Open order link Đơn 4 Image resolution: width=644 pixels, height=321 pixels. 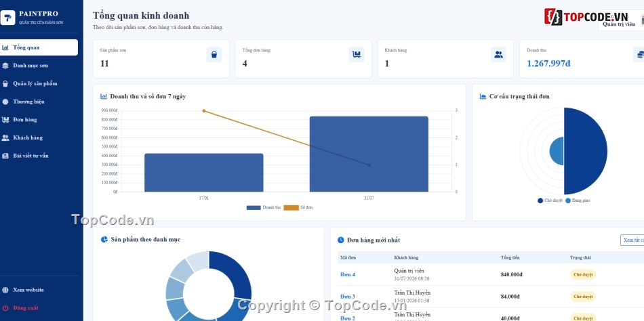pos(348,275)
